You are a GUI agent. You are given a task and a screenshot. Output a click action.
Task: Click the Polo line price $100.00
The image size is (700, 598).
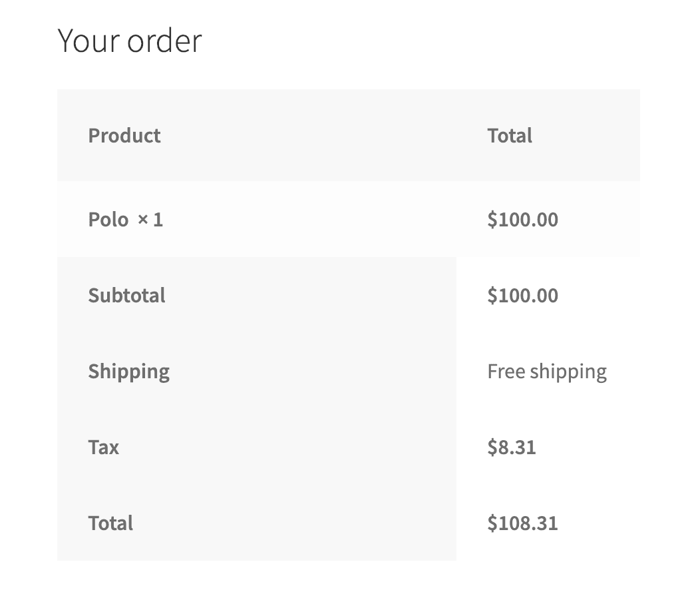[x=523, y=220]
